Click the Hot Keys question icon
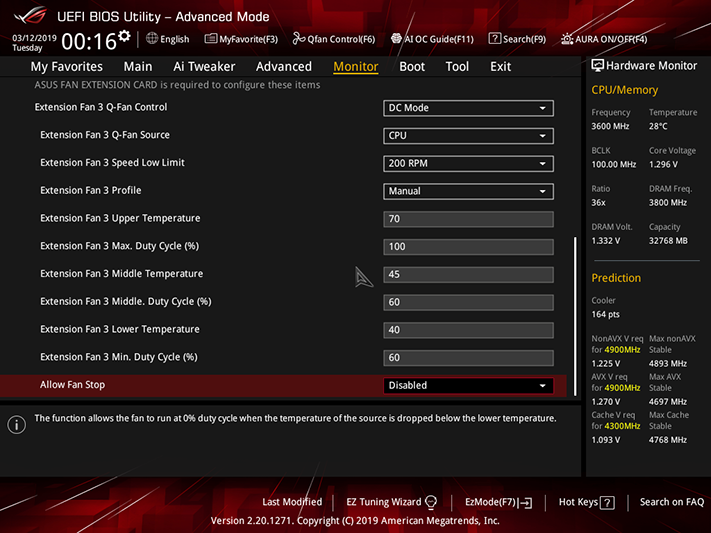The height and width of the screenshot is (533, 711). [x=607, y=503]
